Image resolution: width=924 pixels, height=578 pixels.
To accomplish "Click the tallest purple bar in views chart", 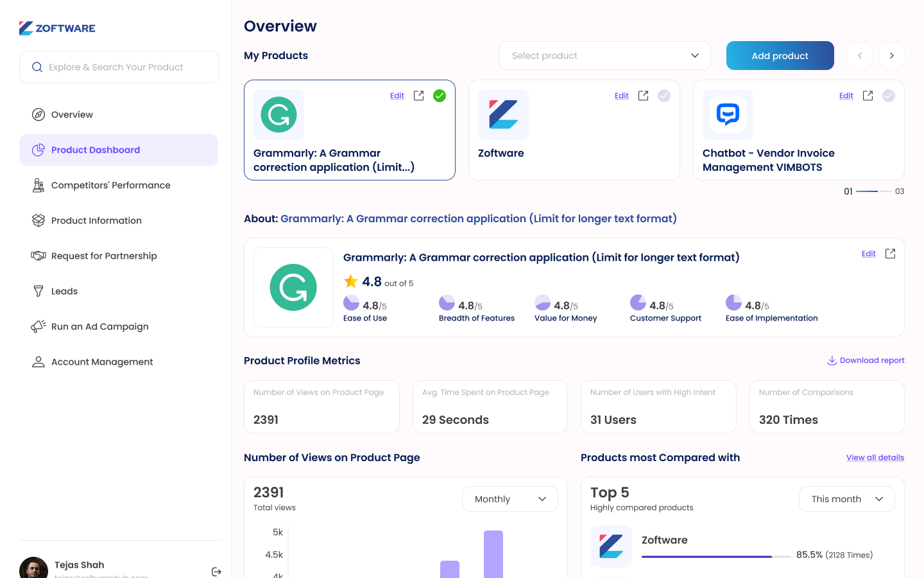I will pos(493,554).
